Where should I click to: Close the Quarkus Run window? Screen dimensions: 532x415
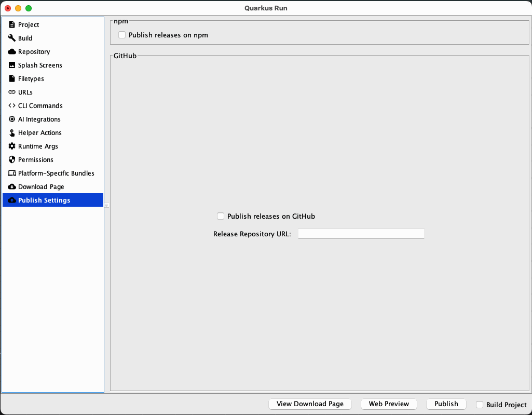pos(8,8)
